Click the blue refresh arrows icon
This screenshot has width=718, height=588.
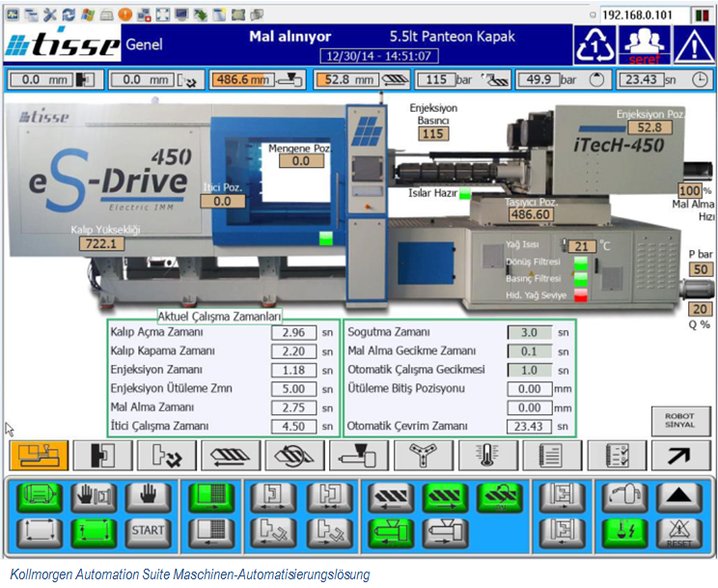pos(69,14)
